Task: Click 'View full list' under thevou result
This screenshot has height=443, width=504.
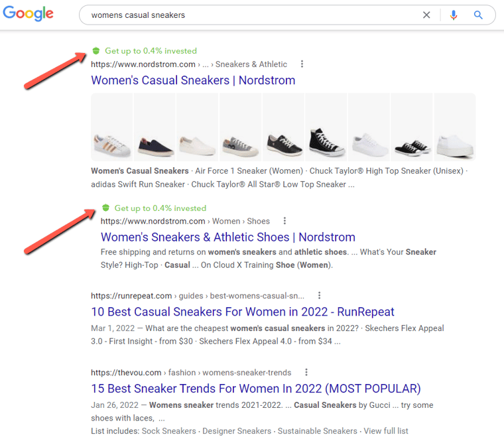Action: pos(386,431)
